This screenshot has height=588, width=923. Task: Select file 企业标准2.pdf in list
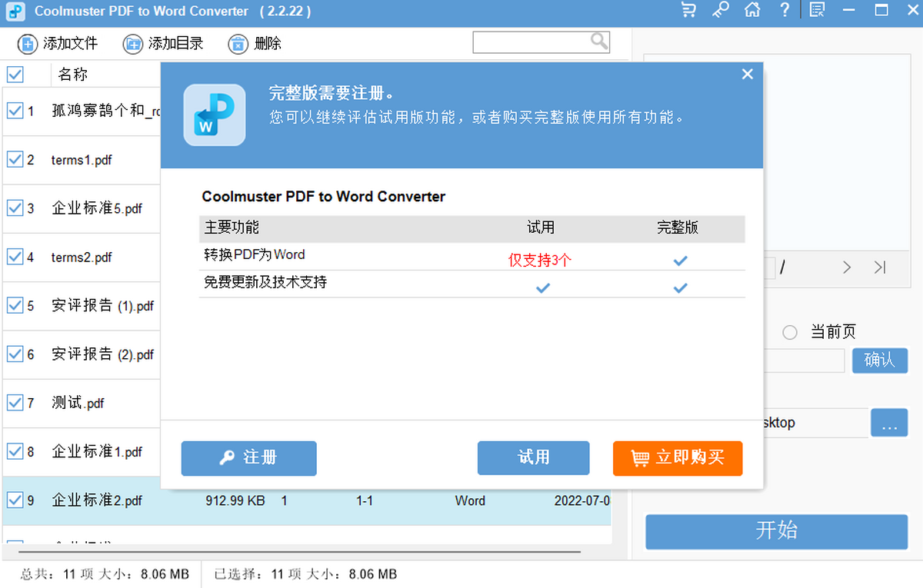pyautogui.click(x=97, y=500)
